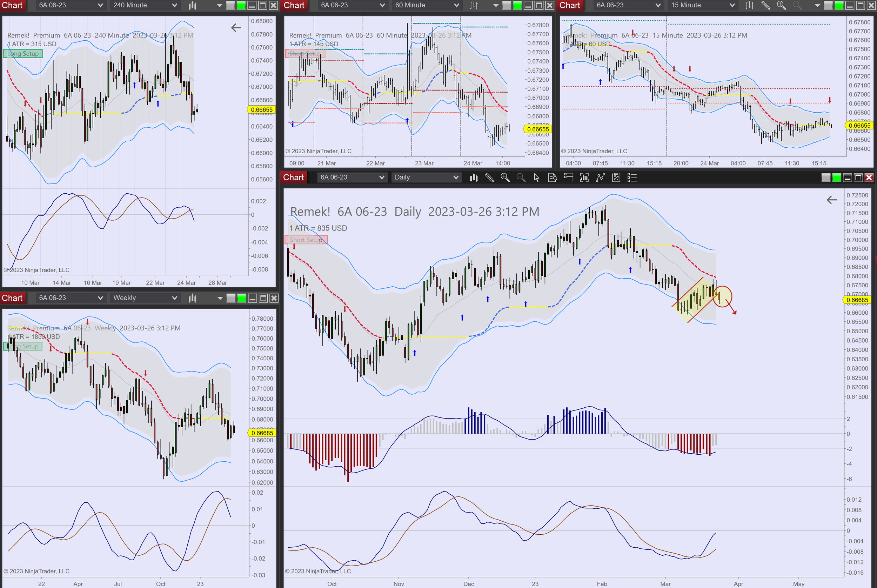The image size is (877, 588).
Task: Open Chart Trader icon in Daily chart toolbar
Action: (568, 178)
